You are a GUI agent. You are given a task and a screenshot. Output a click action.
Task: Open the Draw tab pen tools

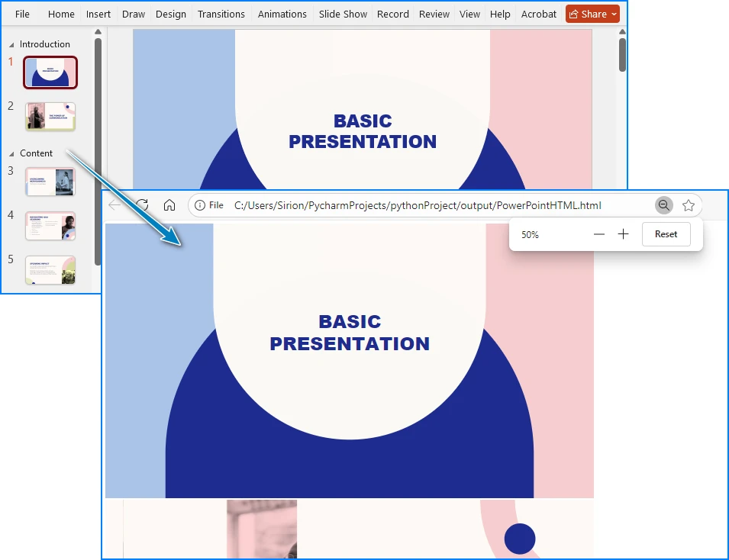point(133,13)
